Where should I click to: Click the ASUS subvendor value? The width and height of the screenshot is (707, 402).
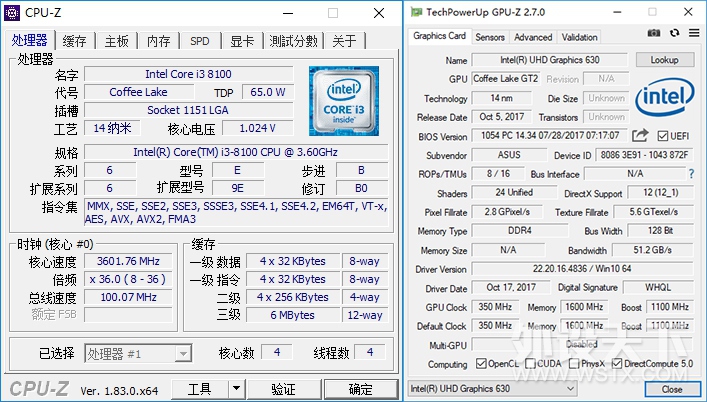point(509,155)
